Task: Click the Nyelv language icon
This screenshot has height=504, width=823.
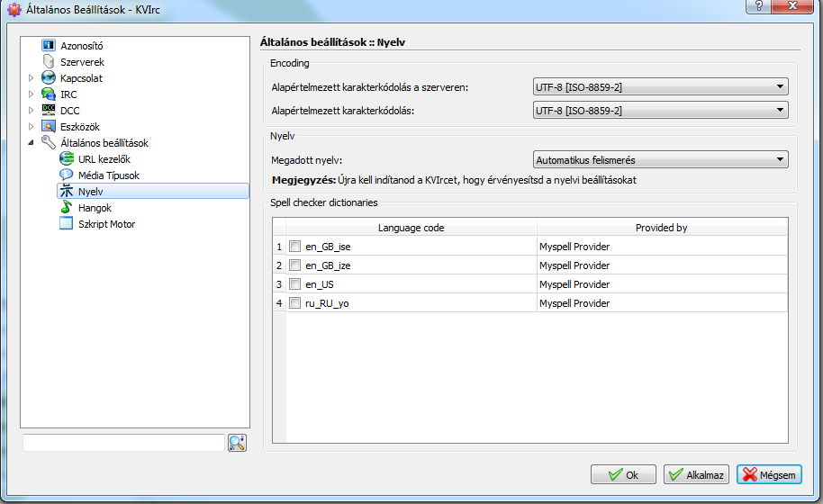Action: (67, 192)
